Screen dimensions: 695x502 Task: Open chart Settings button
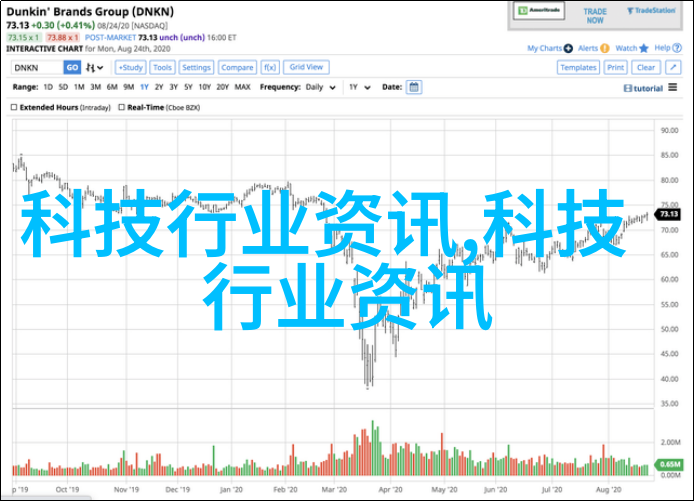[196, 67]
